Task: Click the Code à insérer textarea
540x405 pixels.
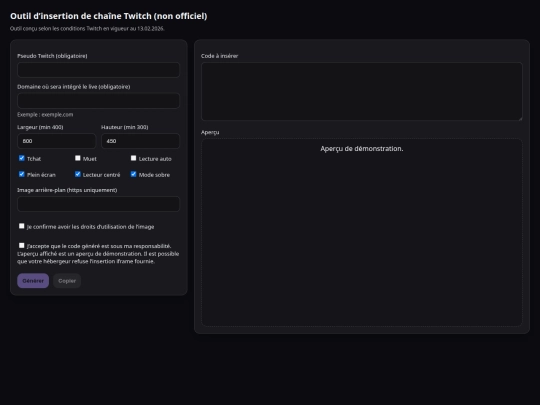Action: 362,92
